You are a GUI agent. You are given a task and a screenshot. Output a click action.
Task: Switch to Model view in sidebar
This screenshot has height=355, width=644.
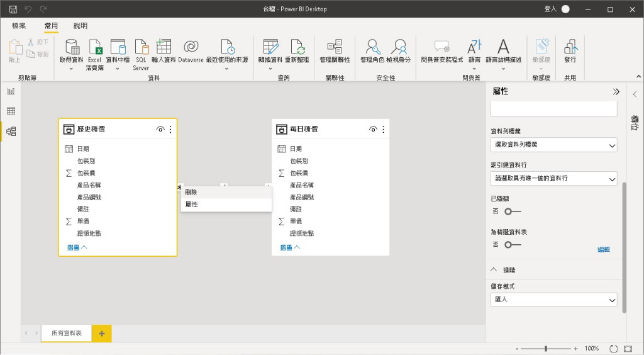point(11,131)
